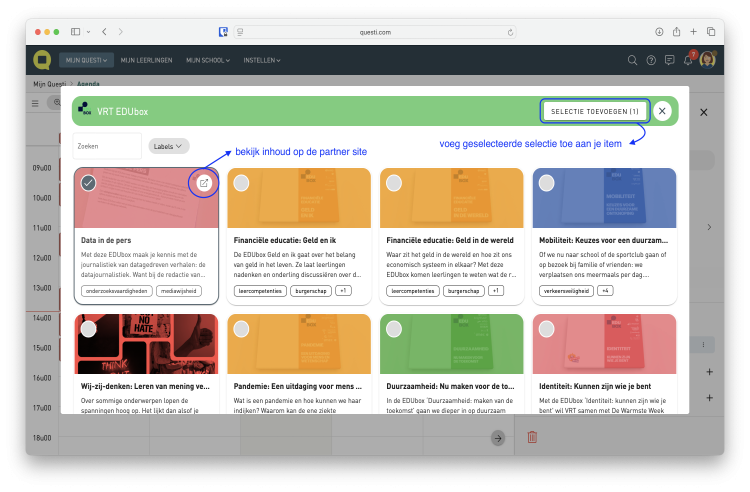The image size is (750, 492).
Task: Open Safari downloads
Action: pyautogui.click(x=659, y=32)
